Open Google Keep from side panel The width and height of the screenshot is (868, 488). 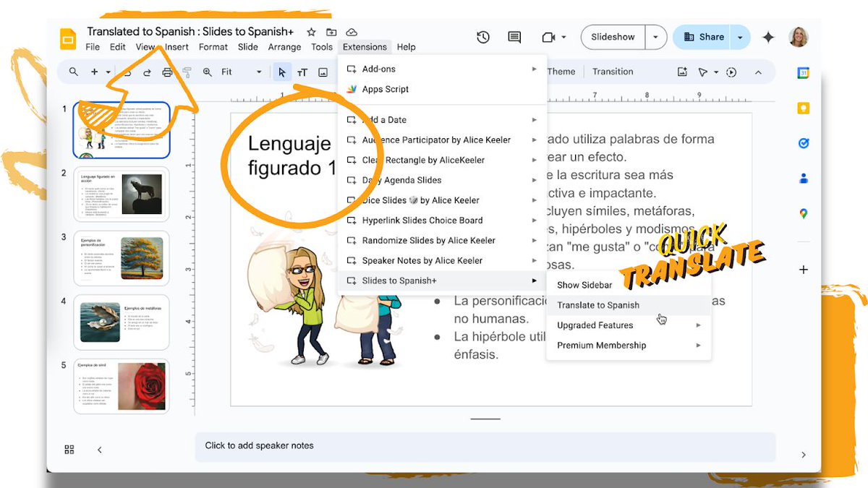click(x=804, y=108)
